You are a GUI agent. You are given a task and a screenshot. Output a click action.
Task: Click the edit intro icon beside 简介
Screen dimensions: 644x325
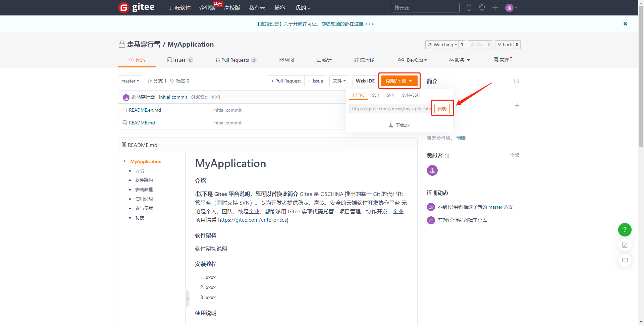[x=517, y=81]
